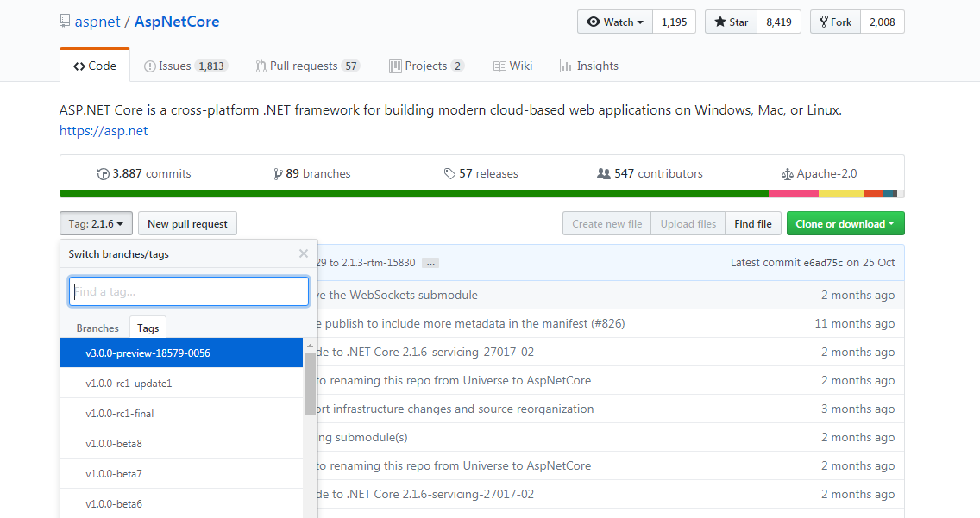Open the Wiki tab
Screen dimensions: 980x518
(x=512, y=66)
